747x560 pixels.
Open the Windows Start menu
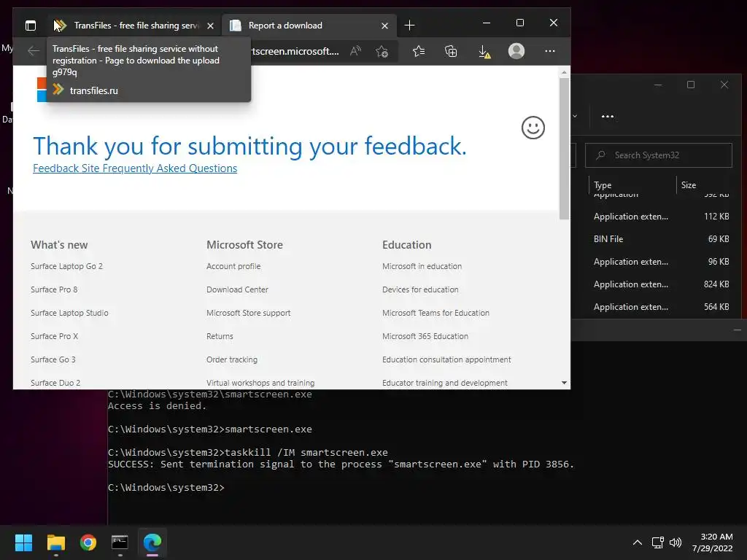pyautogui.click(x=23, y=542)
